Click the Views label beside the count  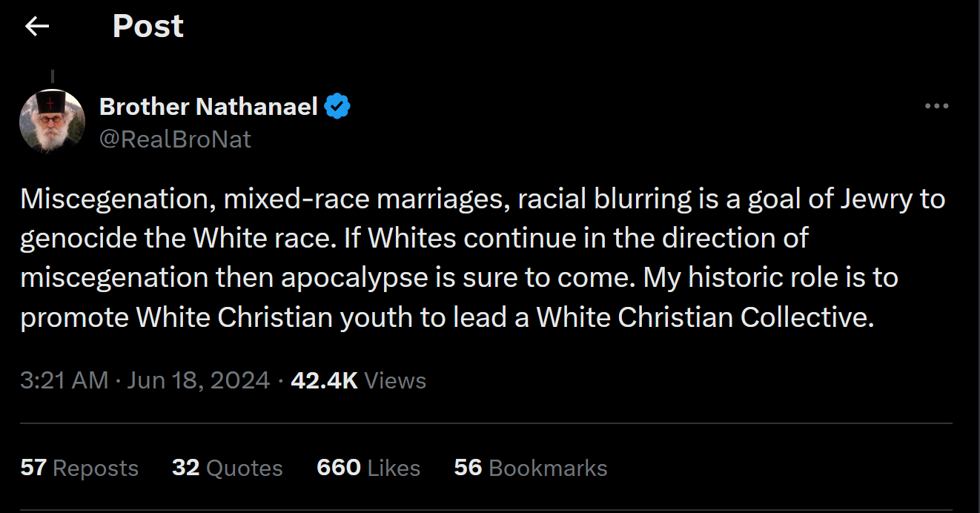click(395, 380)
